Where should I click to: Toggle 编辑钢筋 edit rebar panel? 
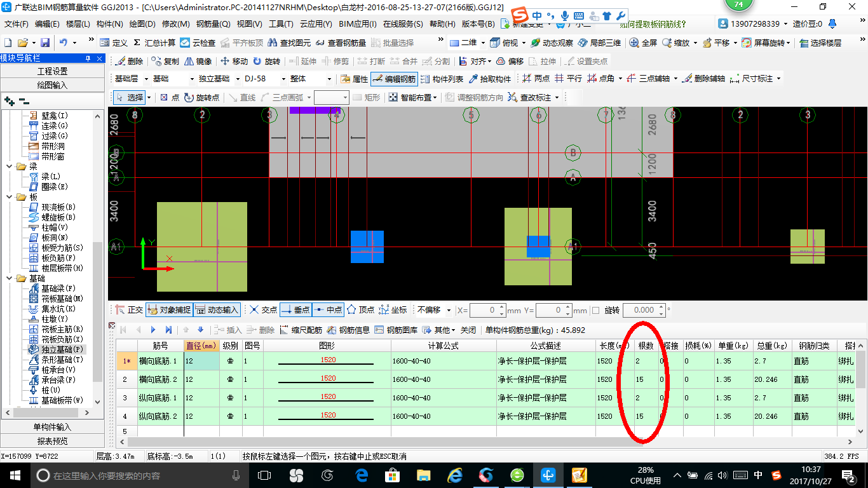[394, 79]
